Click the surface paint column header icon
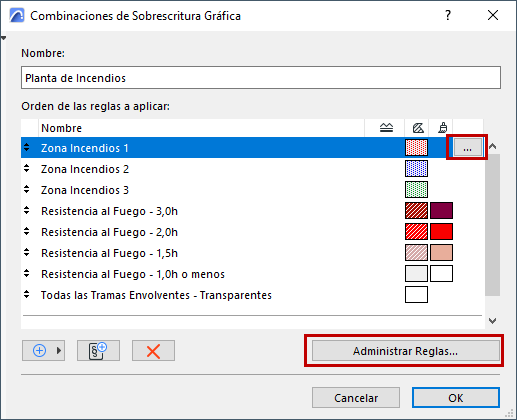The image size is (517, 420). click(443, 128)
